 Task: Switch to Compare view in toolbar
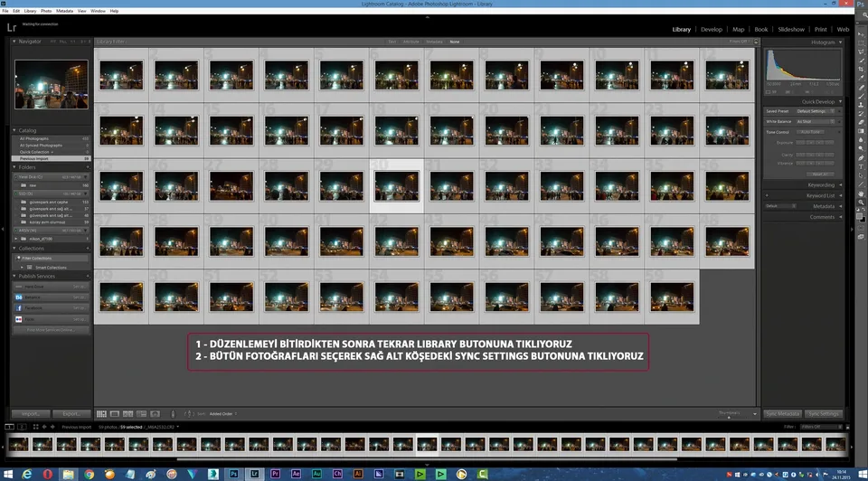coord(127,413)
